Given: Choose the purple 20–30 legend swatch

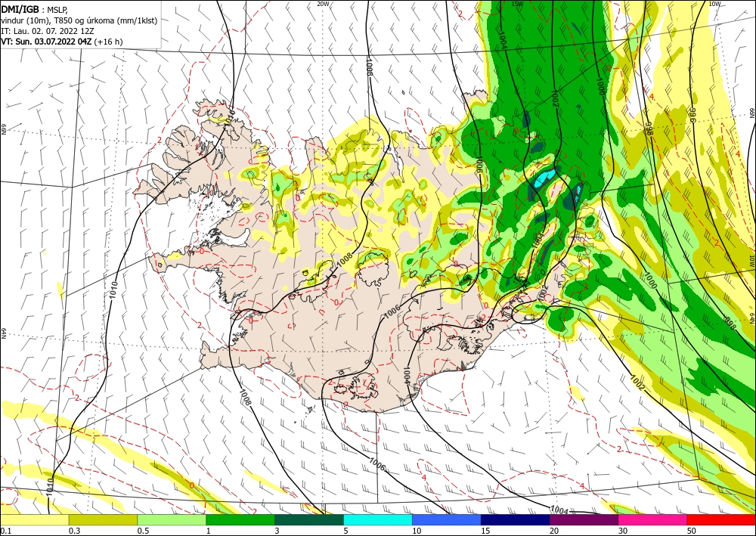Looking at the screenshot, I should pyautogui.click(x=584, y=519).
